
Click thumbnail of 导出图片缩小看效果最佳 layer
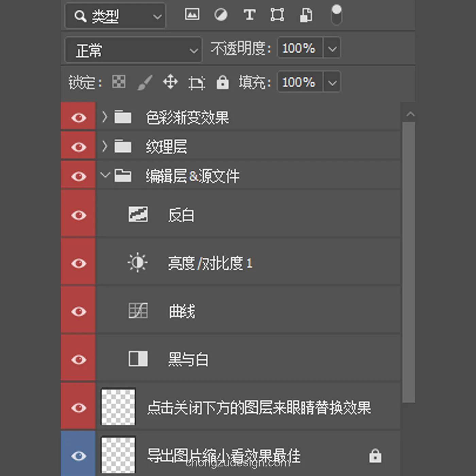pyautogui.click(x=118, y=455)
